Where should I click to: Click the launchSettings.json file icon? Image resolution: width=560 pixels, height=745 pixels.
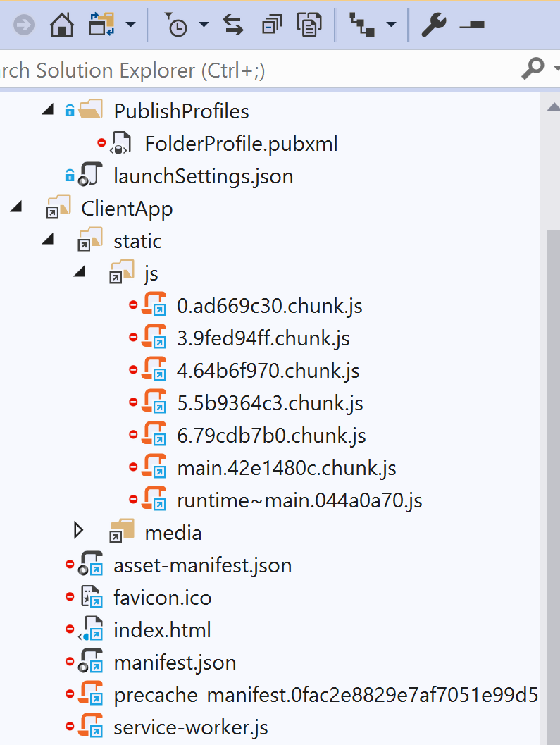[90, 174]
